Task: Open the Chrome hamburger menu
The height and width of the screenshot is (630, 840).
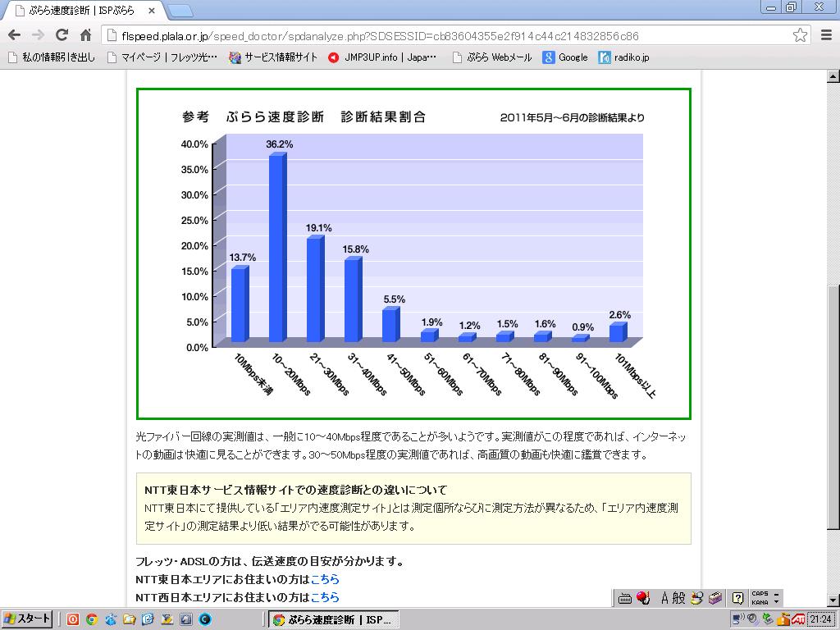Action: click(x=825, y=35)
